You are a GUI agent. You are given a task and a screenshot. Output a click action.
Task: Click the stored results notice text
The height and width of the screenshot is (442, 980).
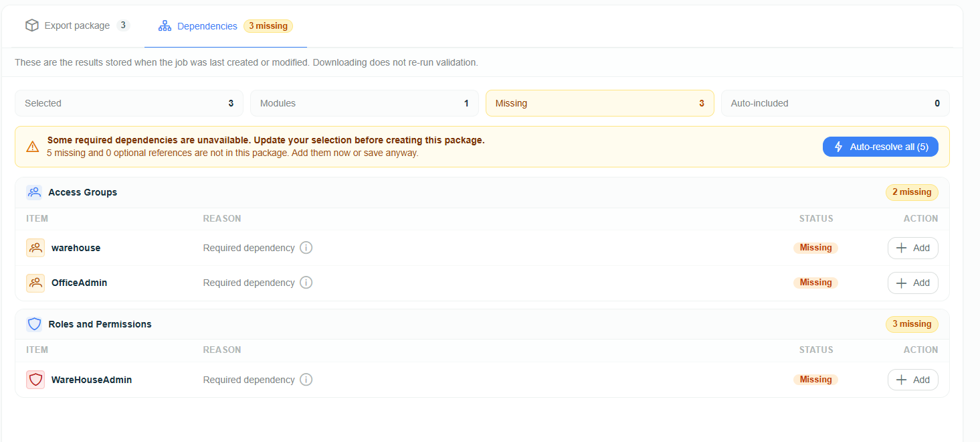[x=246, y=62]
